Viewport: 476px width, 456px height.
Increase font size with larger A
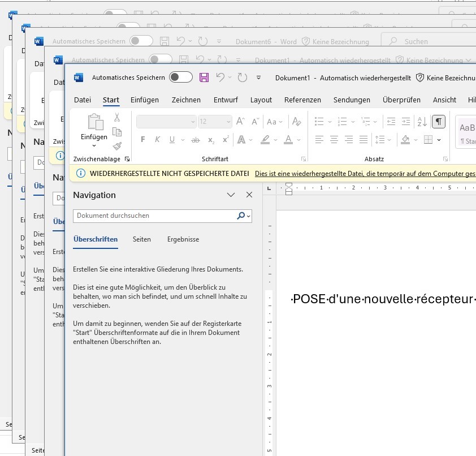(x=240, y=122)
